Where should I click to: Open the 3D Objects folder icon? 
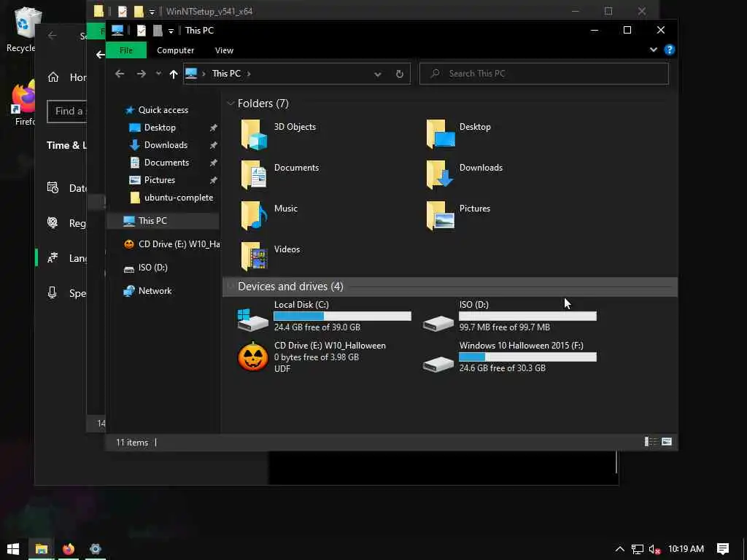254,135
